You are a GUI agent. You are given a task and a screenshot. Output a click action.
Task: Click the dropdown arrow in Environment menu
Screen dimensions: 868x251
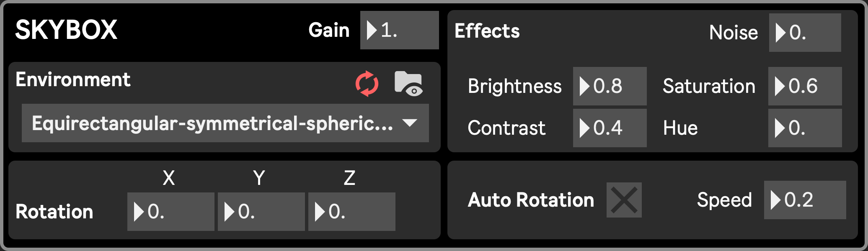[409, 123]
